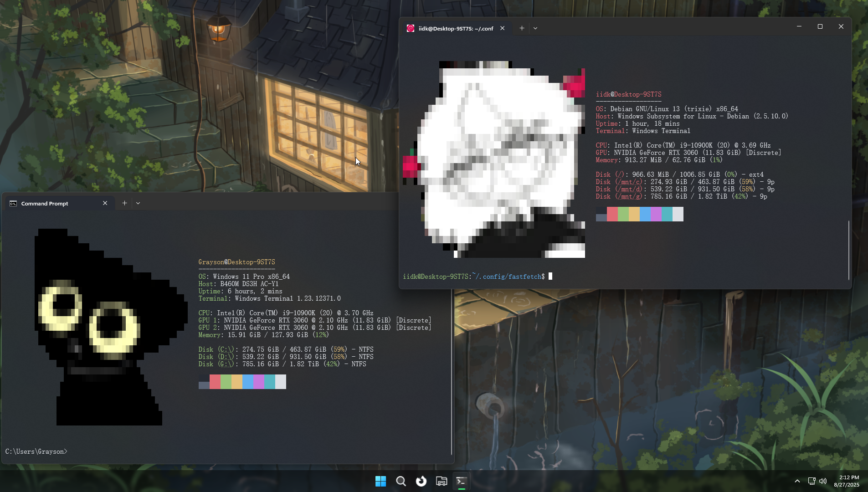This screenshot has width=868, height=492.
Task: Click the green swatch in the Command Prompt palette
Action: click(x=226, y=382)
